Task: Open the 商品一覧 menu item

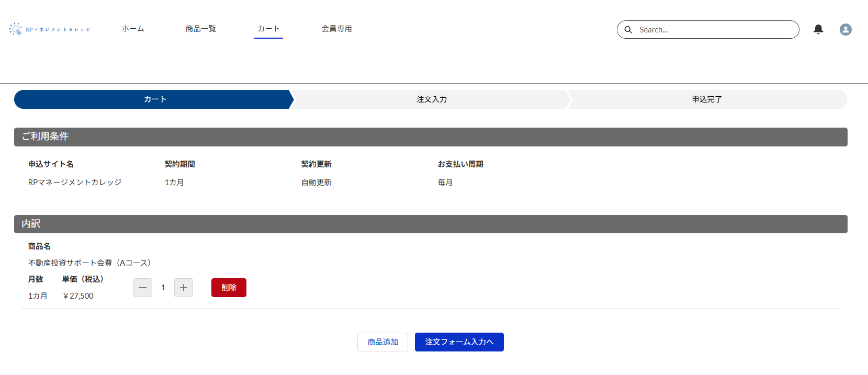Action: pos(201,29)
